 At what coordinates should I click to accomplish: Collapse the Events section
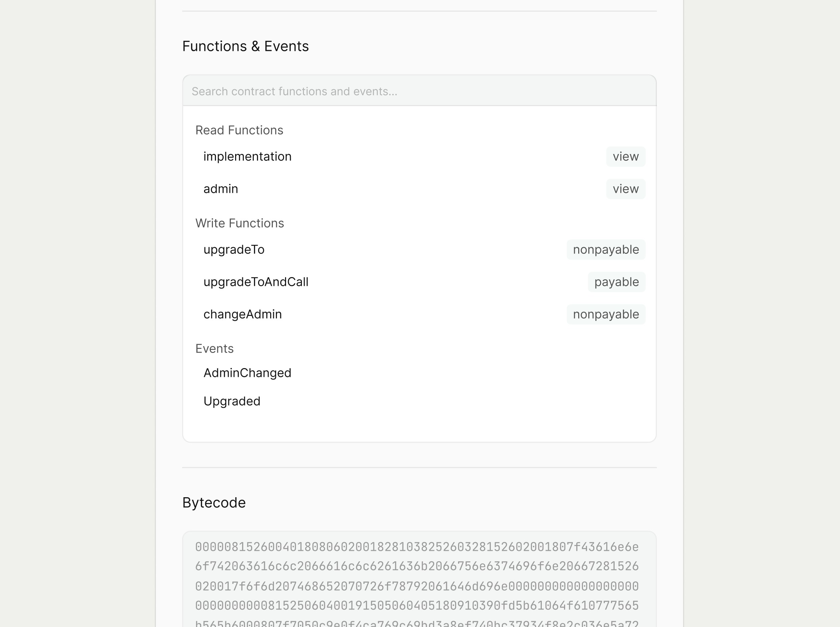coord(215,348)
